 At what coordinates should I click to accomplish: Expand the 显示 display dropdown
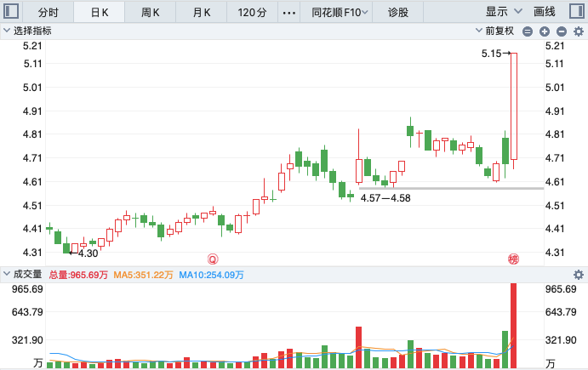[504, 12]
